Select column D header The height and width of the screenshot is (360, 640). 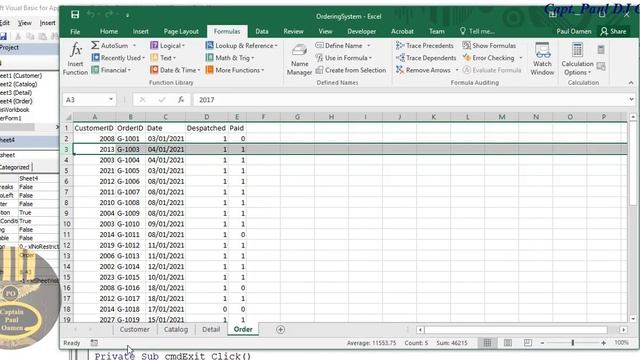(207, 117)
